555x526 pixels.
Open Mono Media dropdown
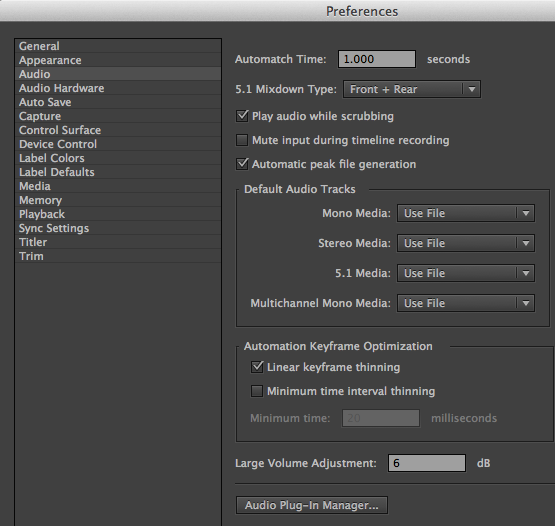click(466, 213)
